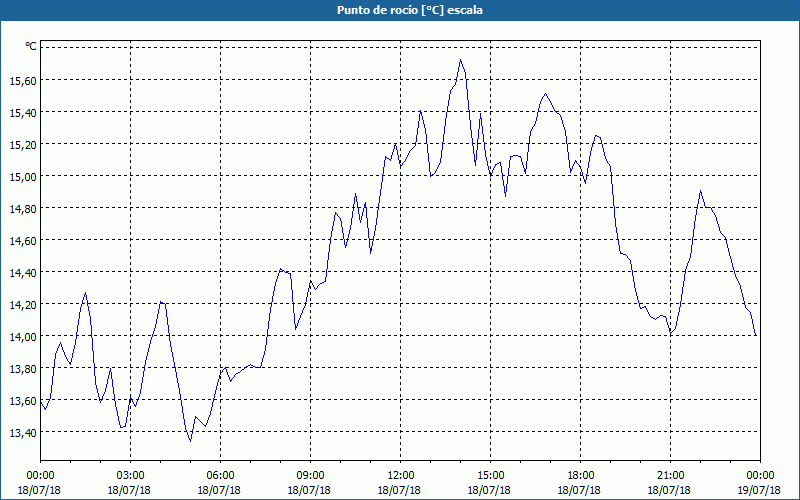Click the 19/07/18 date label

pyautogui.click(x=759, y=490)
